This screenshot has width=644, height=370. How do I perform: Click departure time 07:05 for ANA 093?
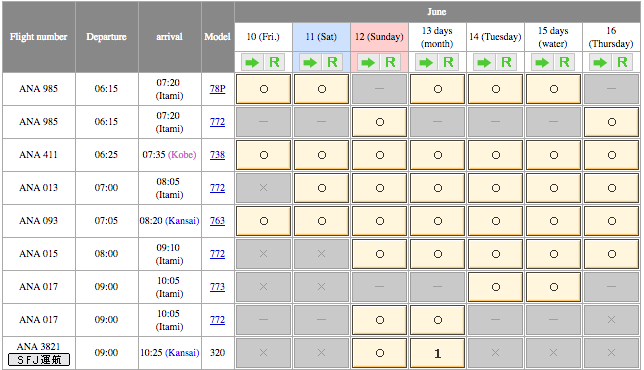pyautogui.click(x=106, y=221)
